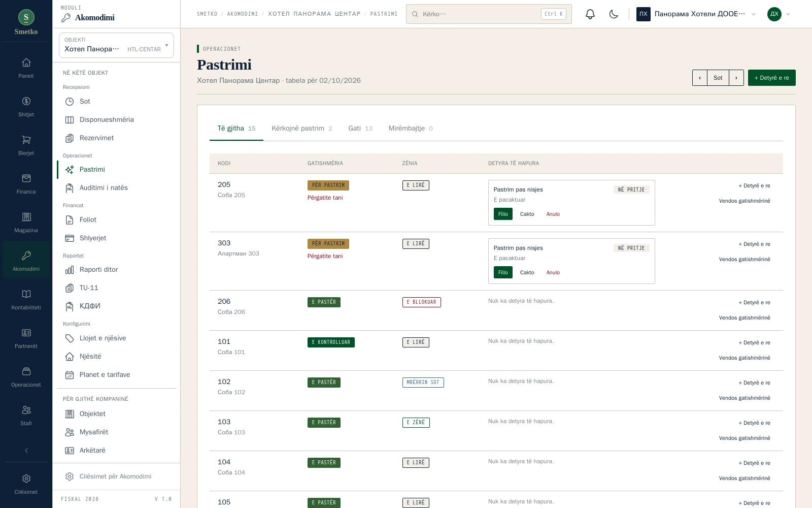Open the Paneli home icon

(x=26, y=69)
